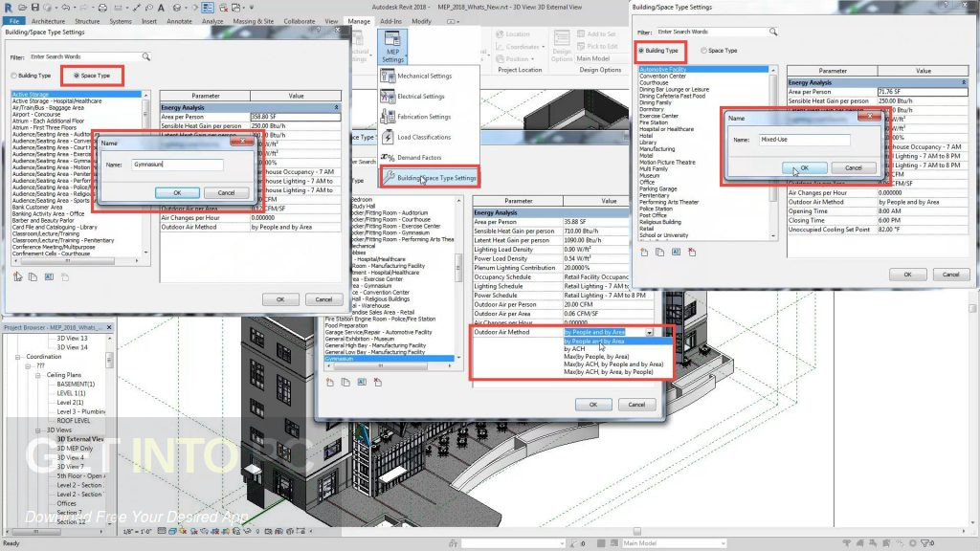This screenshot has height=551, width=980.
Task: Open the Analyze ribbon tab
Action: (212, 21)
